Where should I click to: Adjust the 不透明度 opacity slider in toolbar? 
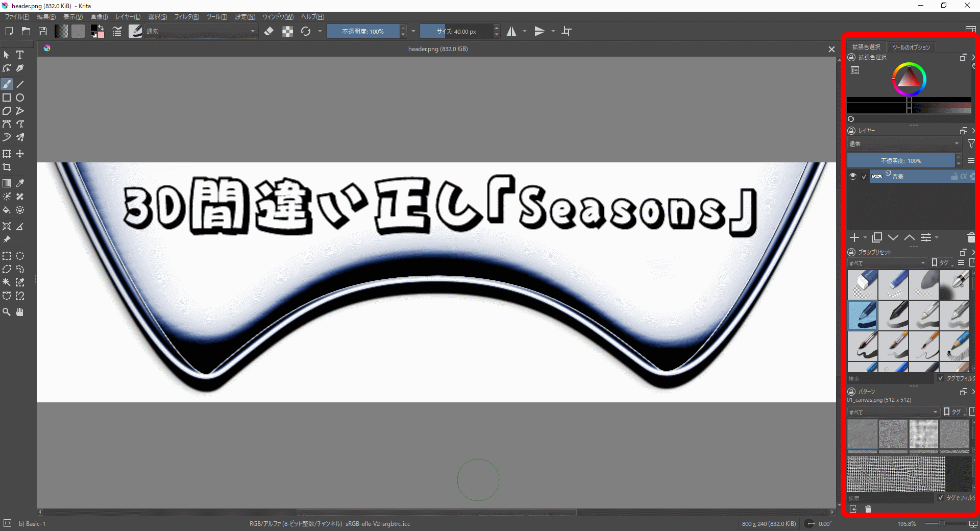[363, 32]
